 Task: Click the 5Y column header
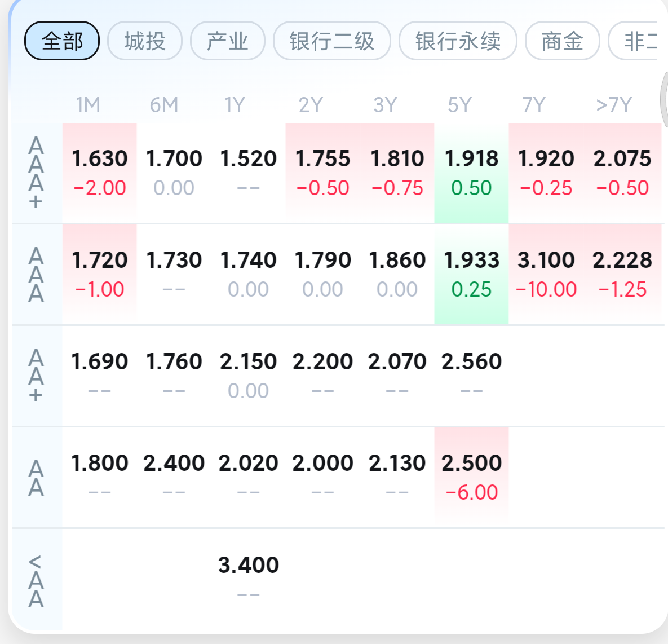click(459, 105)
